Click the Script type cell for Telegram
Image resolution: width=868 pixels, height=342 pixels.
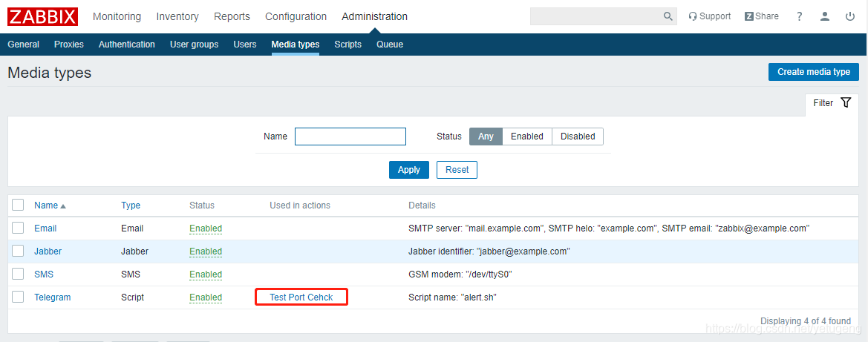[132, 297]
